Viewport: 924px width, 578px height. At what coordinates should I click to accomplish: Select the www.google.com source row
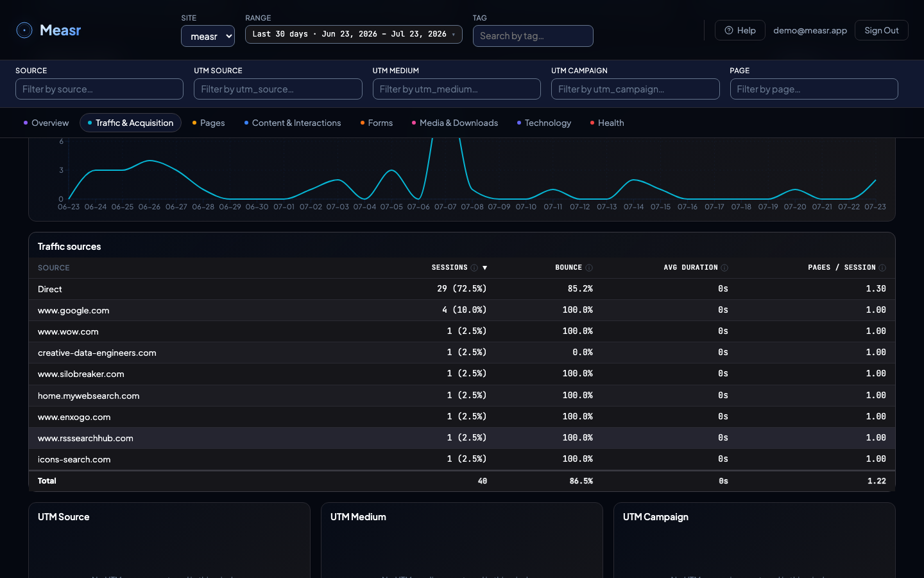point(462,310)
